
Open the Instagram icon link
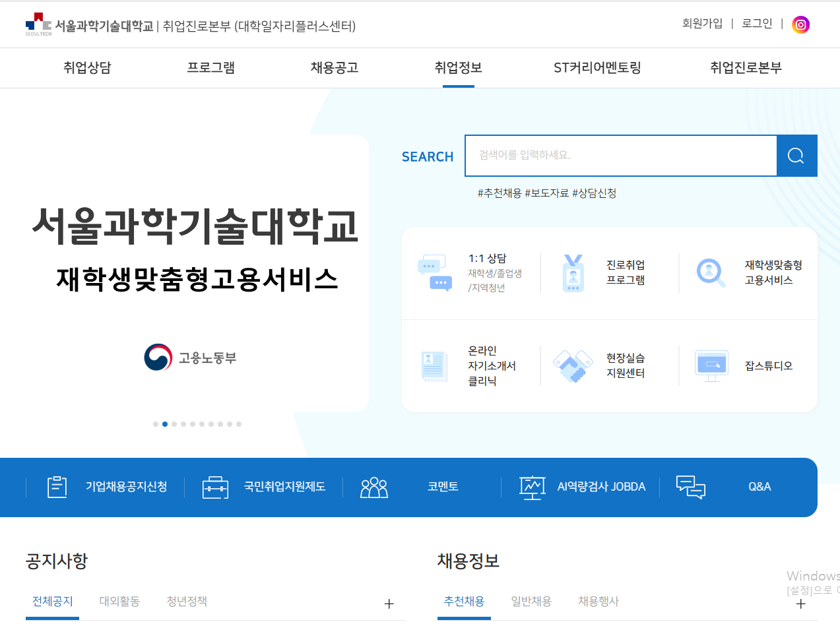click(800, 25)
